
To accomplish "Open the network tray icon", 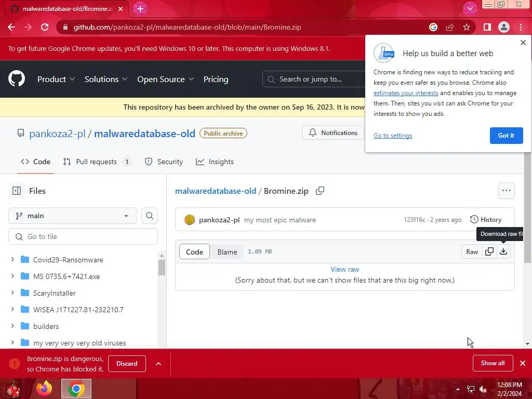I will [x=471, y=389].
